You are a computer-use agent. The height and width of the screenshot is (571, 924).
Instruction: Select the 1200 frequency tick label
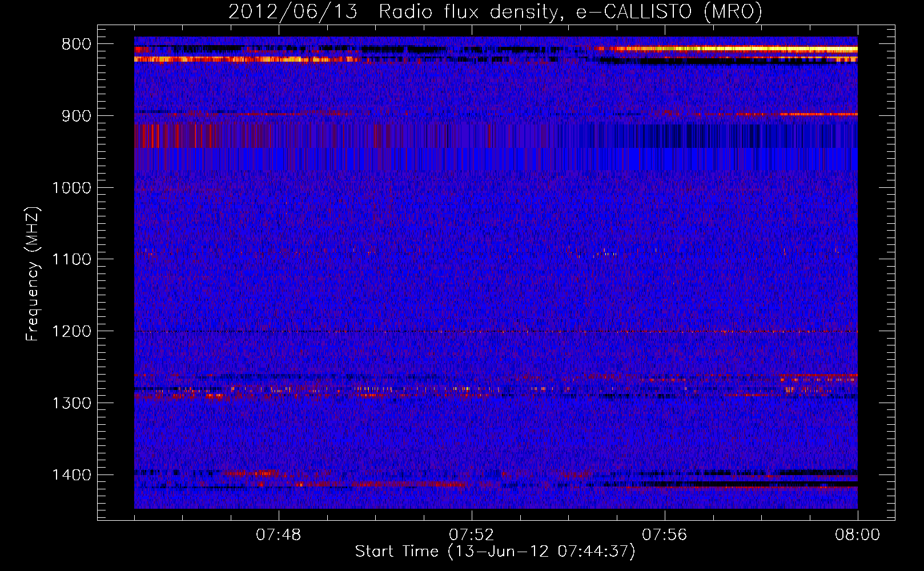click(72, 331)
